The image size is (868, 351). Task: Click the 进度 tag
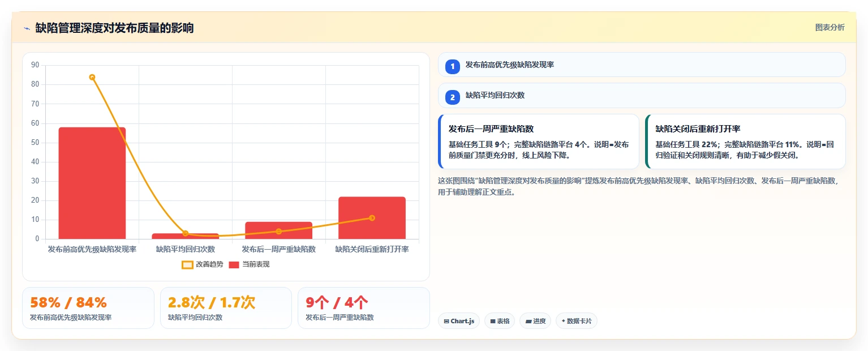[x=535, y=321]
